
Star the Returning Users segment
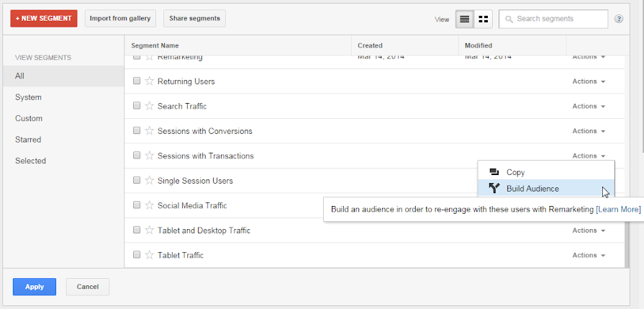pos(150,81)
